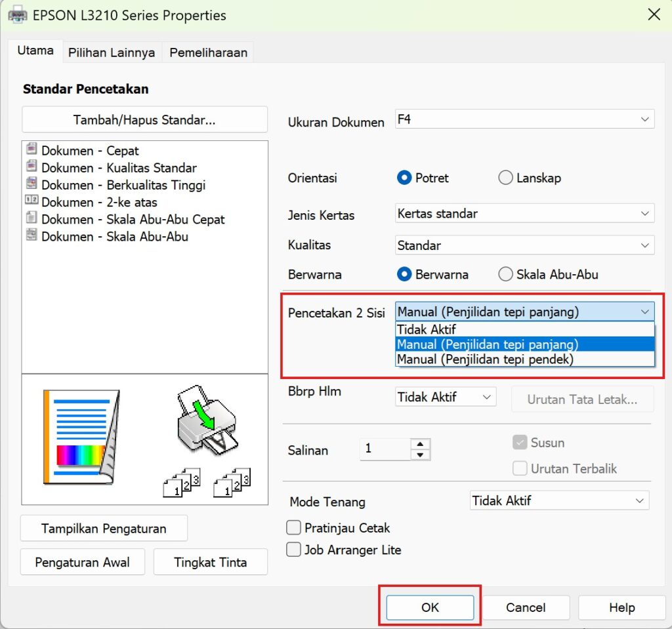The width and height of the screenshot is (672, 629).
Task: Click the printer paper-feed illustration
Action: pyautogui.click(x=206, y=424)
